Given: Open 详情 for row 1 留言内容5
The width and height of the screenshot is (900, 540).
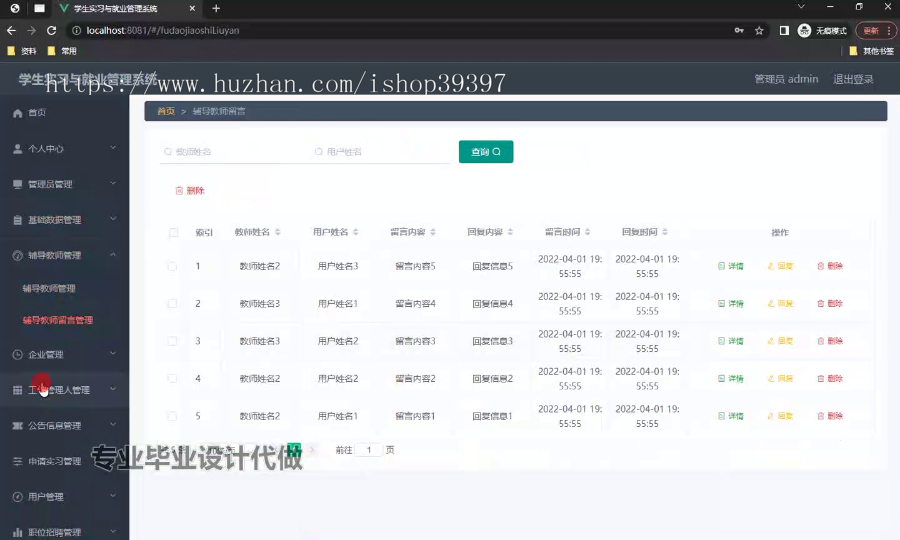Looking at the screenshot, I should point(731,266).
